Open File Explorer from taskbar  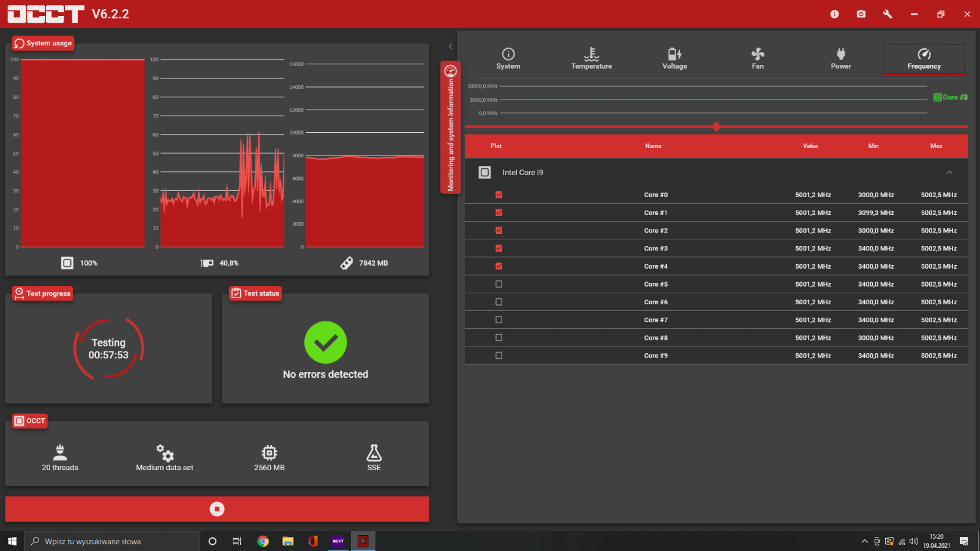(288, 541)
